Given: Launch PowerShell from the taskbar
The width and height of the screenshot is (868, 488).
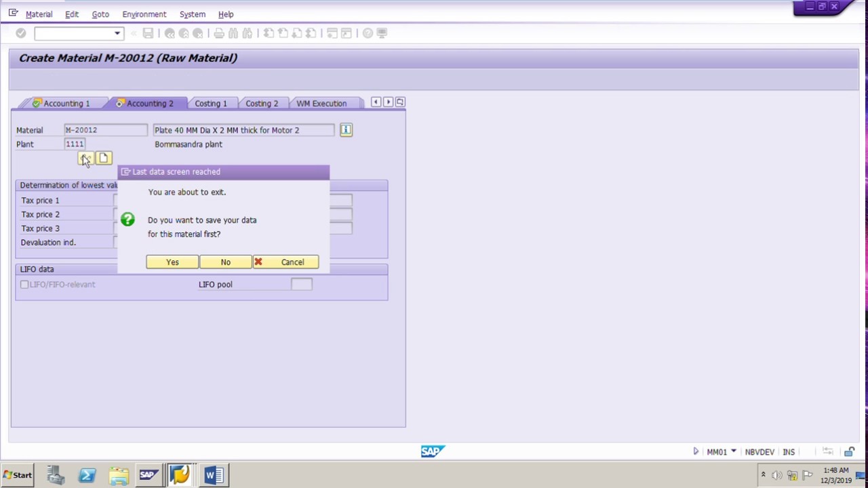Looking at the screenshot, I should coord(87,475).
